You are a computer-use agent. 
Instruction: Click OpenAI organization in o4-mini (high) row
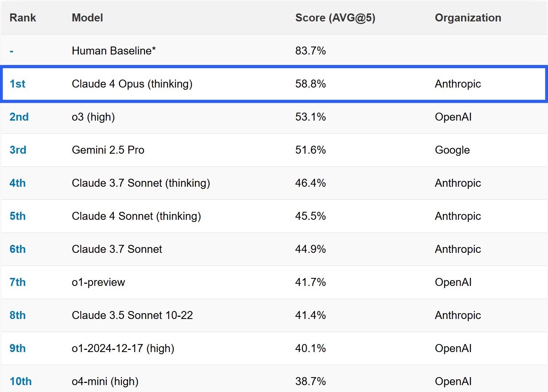point(453,381)
